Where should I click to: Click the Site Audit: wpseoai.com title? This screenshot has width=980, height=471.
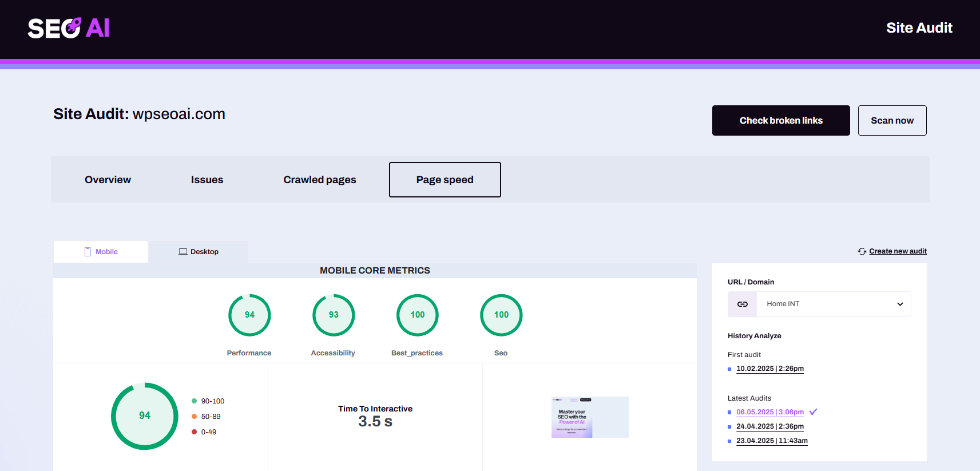coord(139,114)
